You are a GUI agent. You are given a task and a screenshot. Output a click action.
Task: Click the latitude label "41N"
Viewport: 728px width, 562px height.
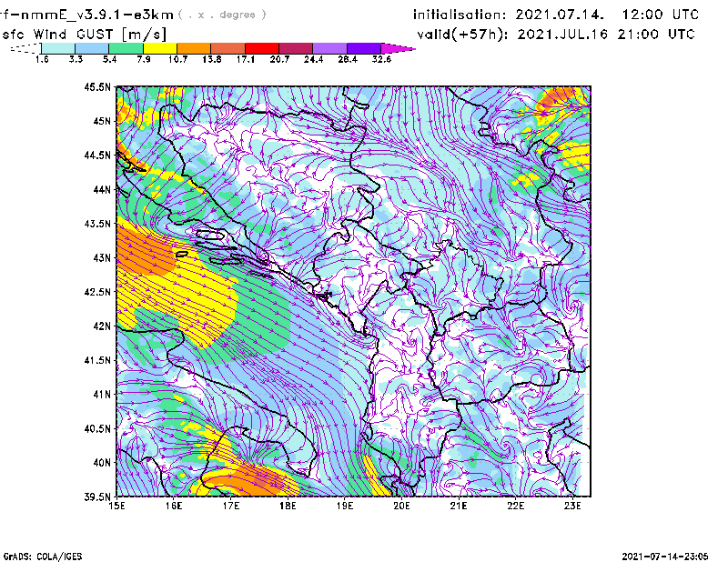pos(102,394)
